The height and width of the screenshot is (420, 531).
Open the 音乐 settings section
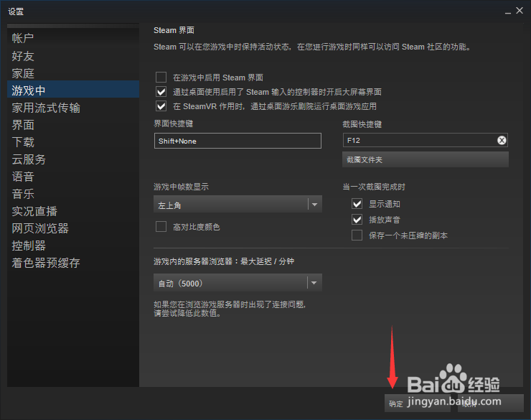[x=73, y=194]
